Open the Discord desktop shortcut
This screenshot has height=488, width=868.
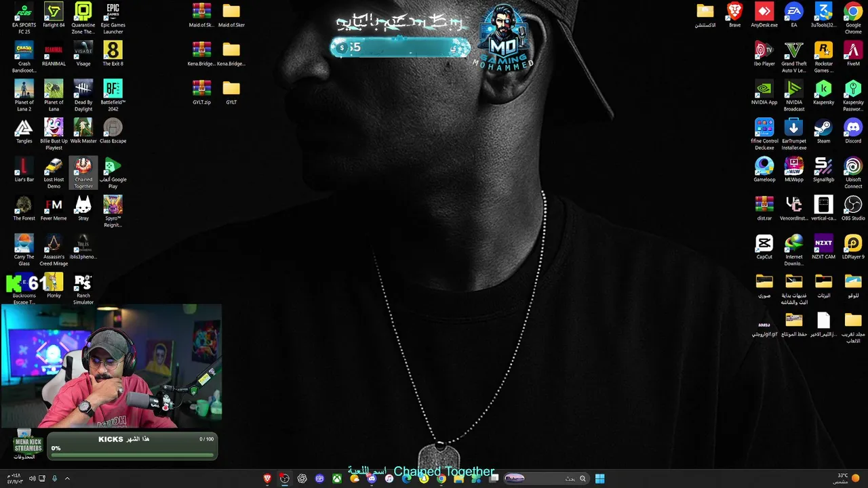[853, 131]
